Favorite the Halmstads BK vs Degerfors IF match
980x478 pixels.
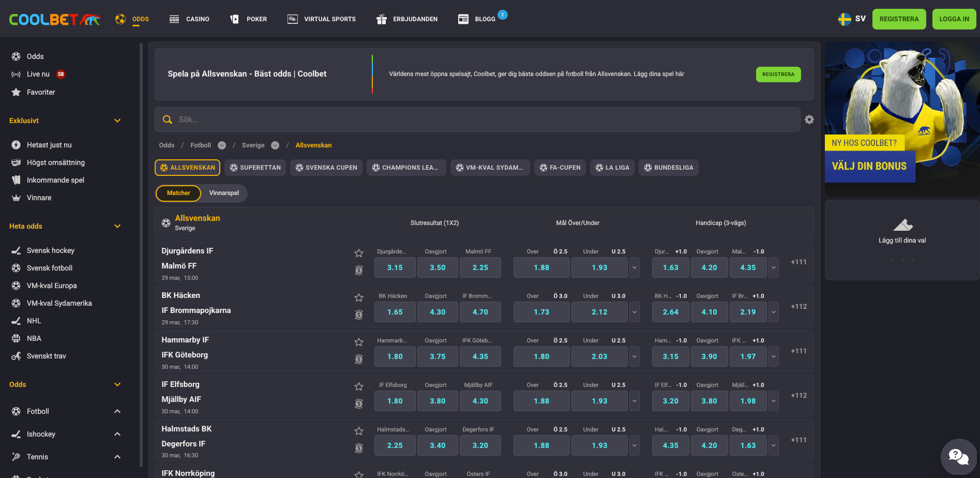pos(359,431)
